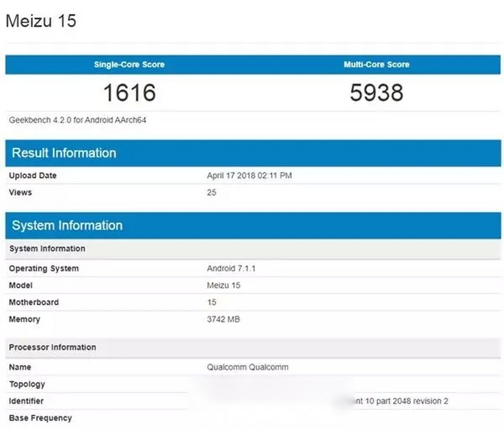Click the multi-core score value 5938
This screenshot has width=504, height=430.
pos(376,92)
